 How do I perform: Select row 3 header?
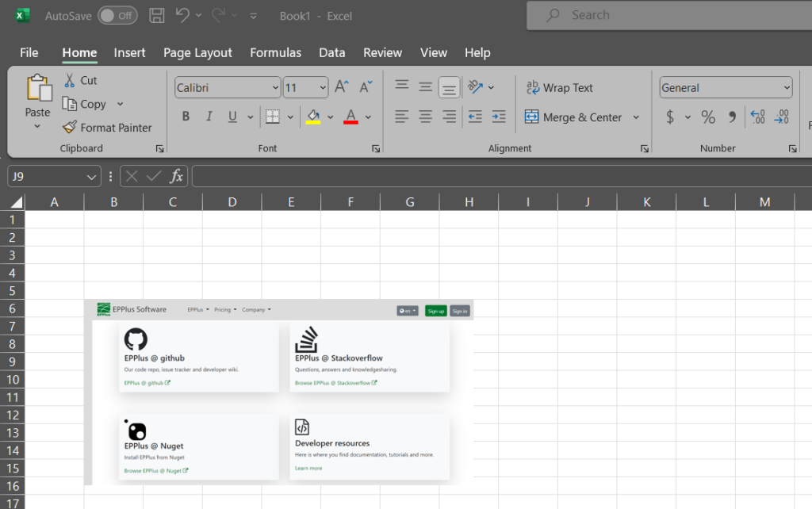pyautogui.click(x=12, y=255)
